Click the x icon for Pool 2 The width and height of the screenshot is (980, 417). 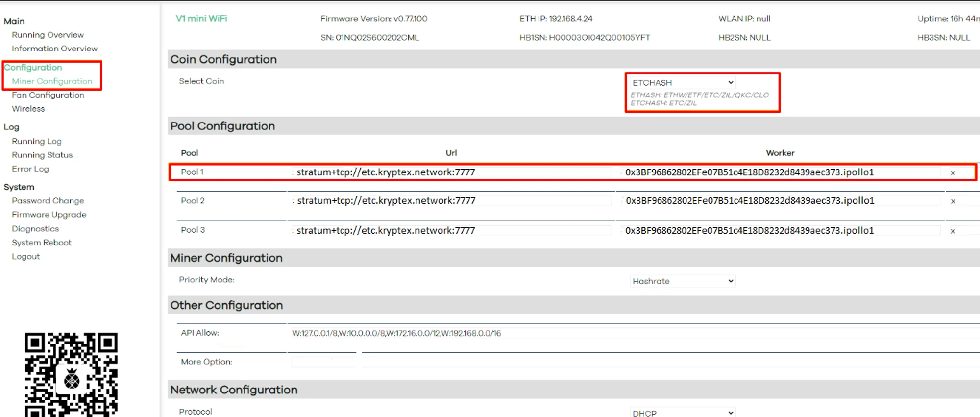click(x=953, y=201)
